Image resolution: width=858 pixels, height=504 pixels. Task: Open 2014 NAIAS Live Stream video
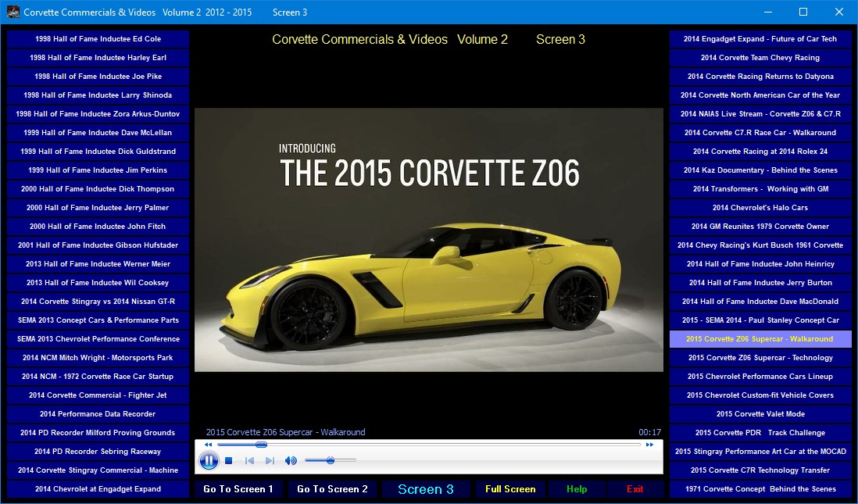click(760, 114)
